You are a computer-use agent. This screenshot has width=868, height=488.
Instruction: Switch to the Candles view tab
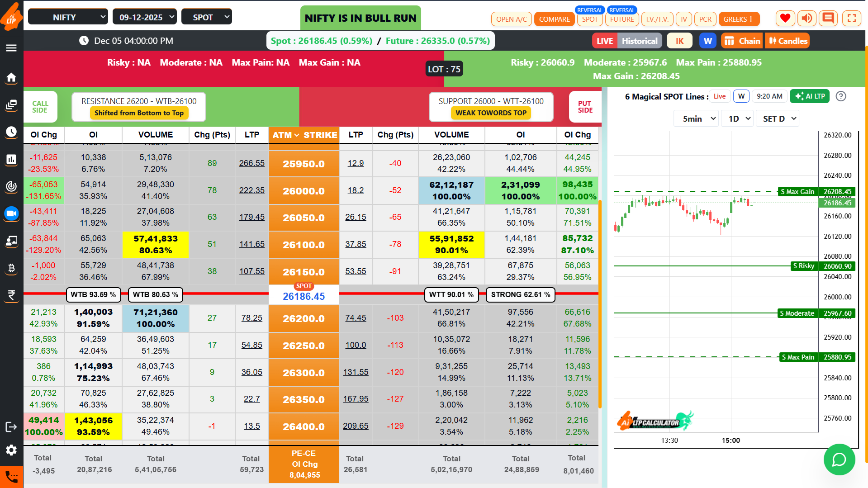787,40
